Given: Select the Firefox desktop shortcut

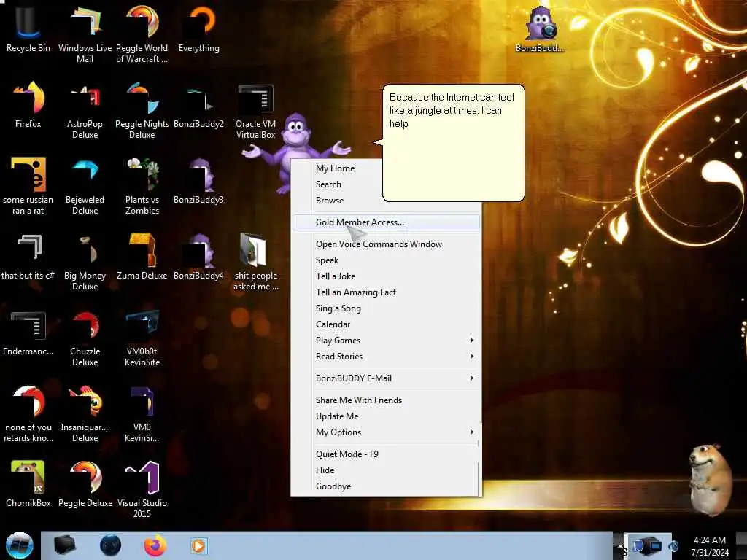Looking at the screenshot, I should point(28,104).
